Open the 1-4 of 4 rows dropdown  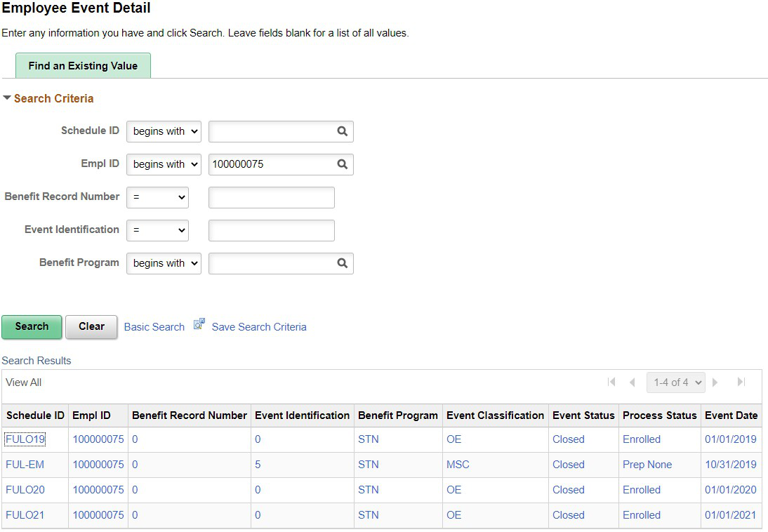(676, 382)
